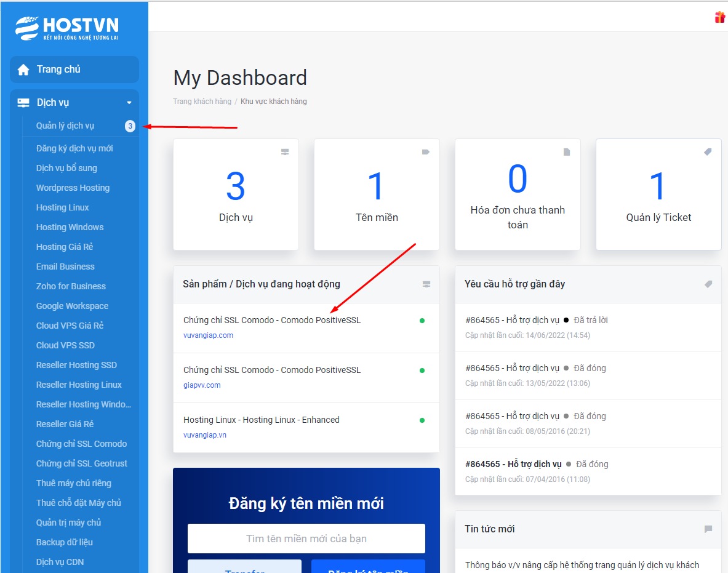The width and height of the screenshot is (728, 573).
Task: Open the vuvangiap.com domain link
Action: (208, 335)
